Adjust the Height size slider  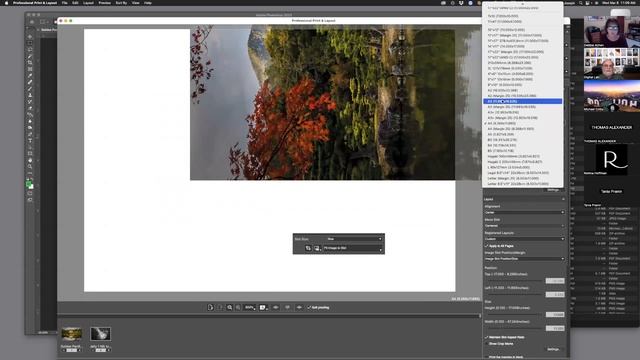(515, 315)
